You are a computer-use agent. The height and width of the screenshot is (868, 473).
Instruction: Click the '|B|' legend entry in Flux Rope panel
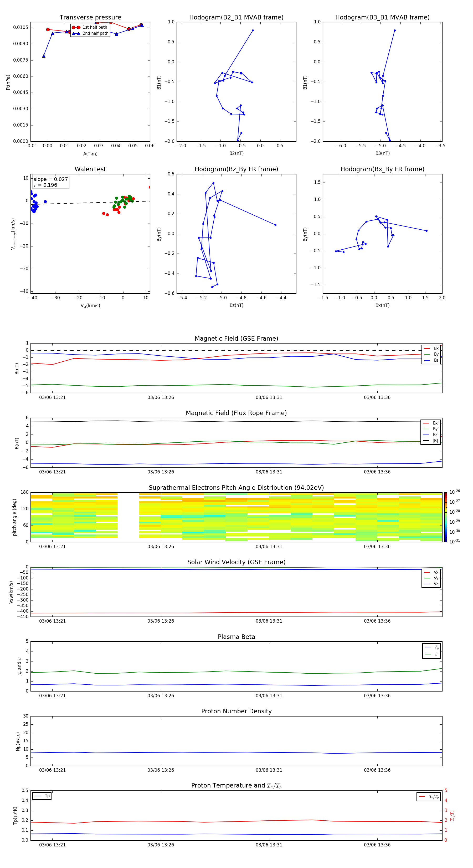431,441
